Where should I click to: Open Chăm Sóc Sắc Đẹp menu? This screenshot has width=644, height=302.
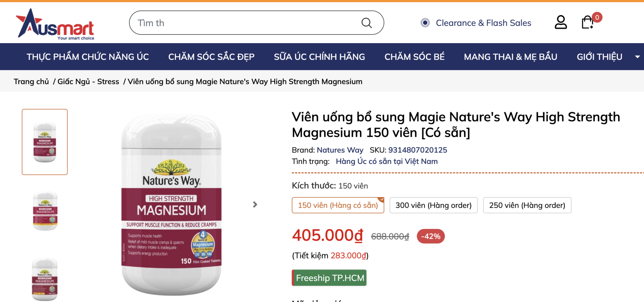pos(211,57)
